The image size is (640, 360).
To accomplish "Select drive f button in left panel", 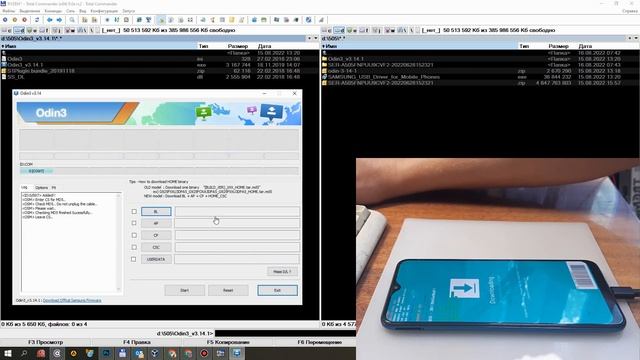I will (44, 30).
